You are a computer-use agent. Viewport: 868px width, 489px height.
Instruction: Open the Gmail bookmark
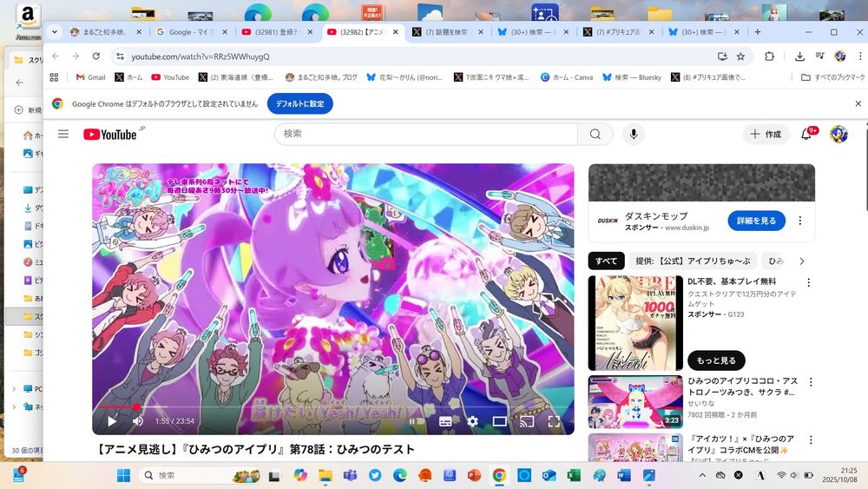[x=90, y=77]
